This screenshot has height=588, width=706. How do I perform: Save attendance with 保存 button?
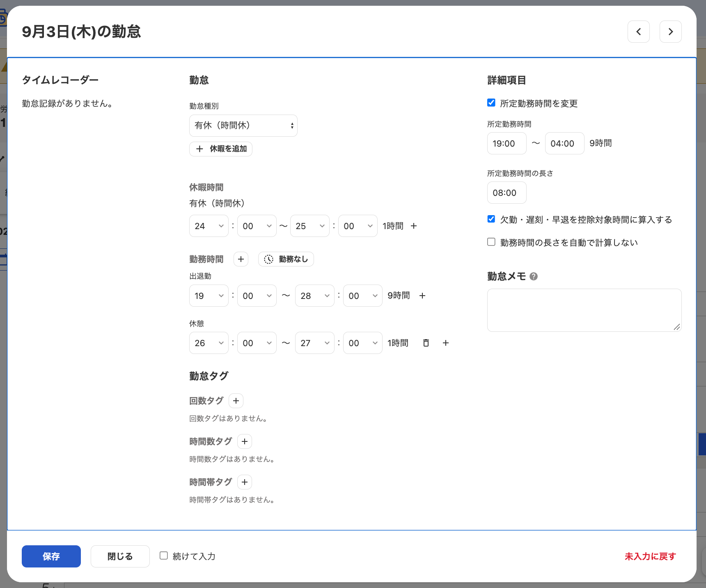(51, 556)
